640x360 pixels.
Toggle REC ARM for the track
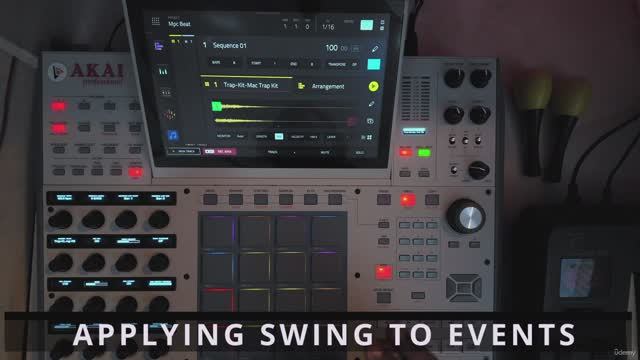click(220, 151)
